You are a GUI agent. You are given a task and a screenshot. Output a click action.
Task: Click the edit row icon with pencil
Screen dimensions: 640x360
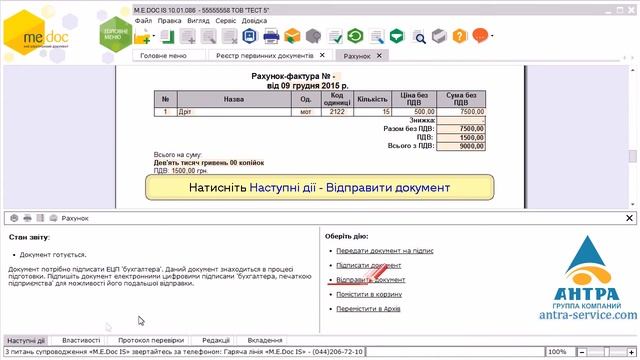[209, 37]
